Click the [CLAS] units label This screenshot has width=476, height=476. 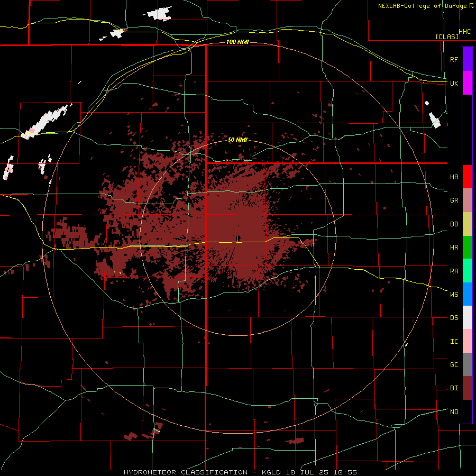point(447,37)
